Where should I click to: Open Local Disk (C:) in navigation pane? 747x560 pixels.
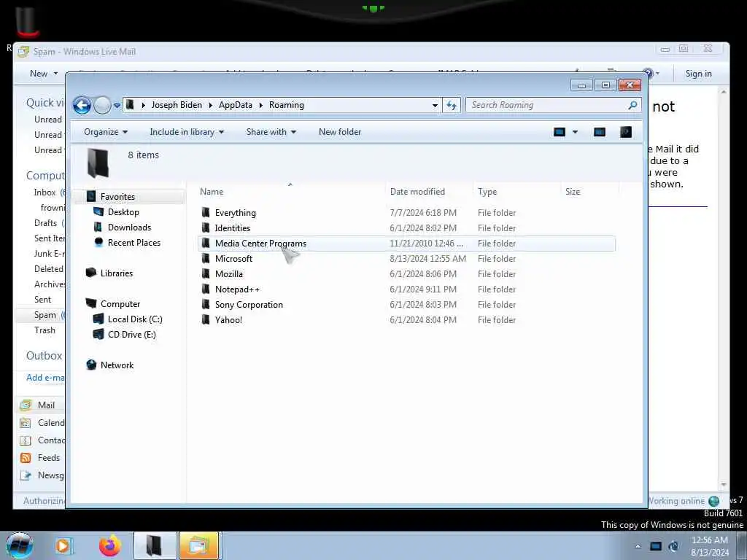(x=135, y=319)
